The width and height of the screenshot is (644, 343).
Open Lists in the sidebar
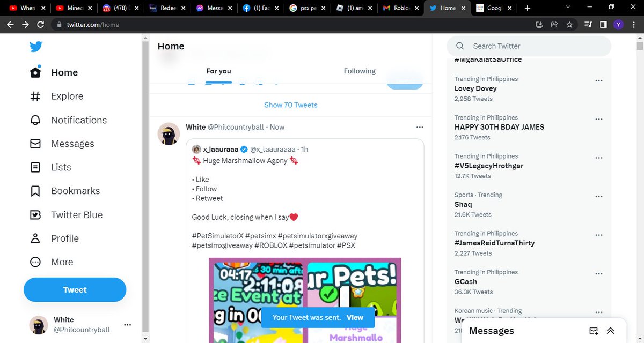point(50,167)
